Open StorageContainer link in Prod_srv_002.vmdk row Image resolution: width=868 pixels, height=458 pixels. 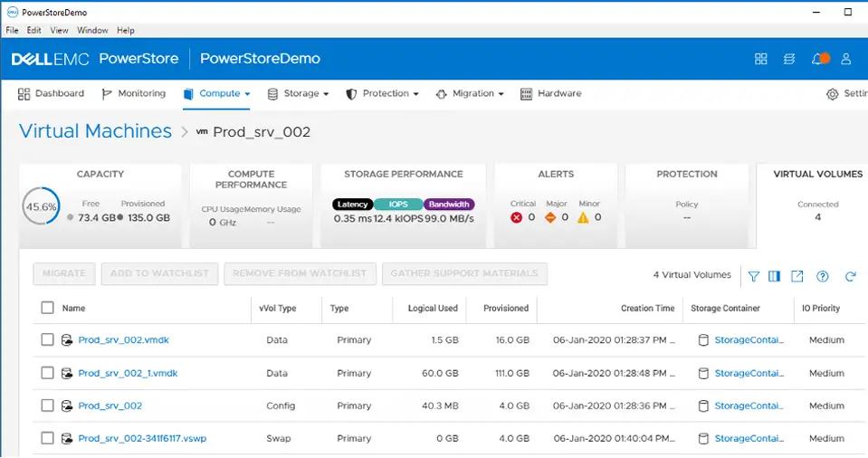point(749,340)
